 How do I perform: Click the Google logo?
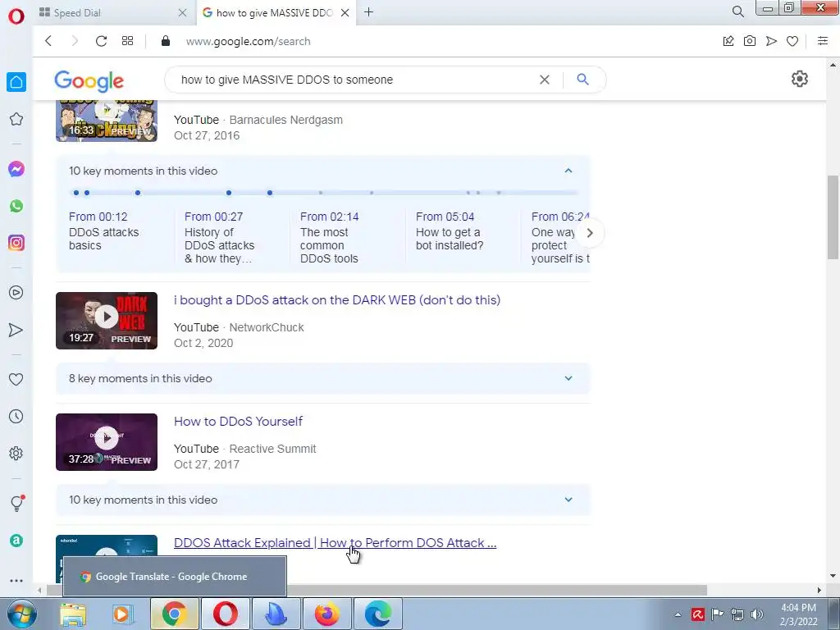click(x=89, y=81)
